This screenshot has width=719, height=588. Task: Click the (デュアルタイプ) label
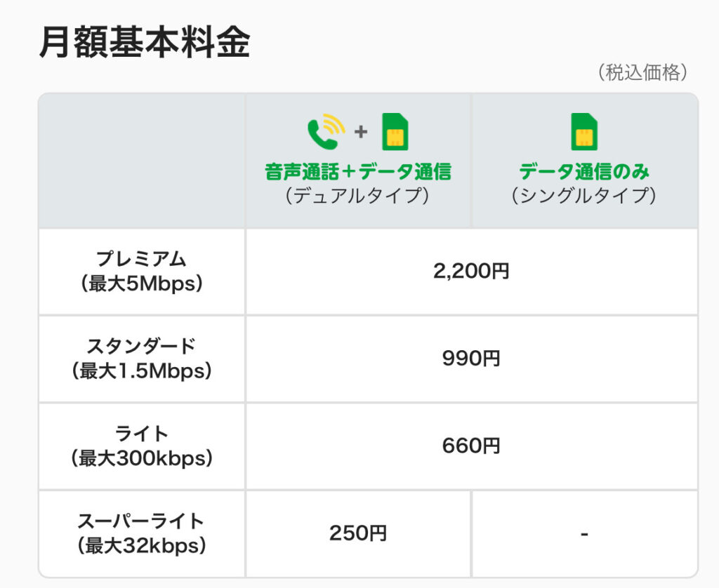click(x=357, y=196)
